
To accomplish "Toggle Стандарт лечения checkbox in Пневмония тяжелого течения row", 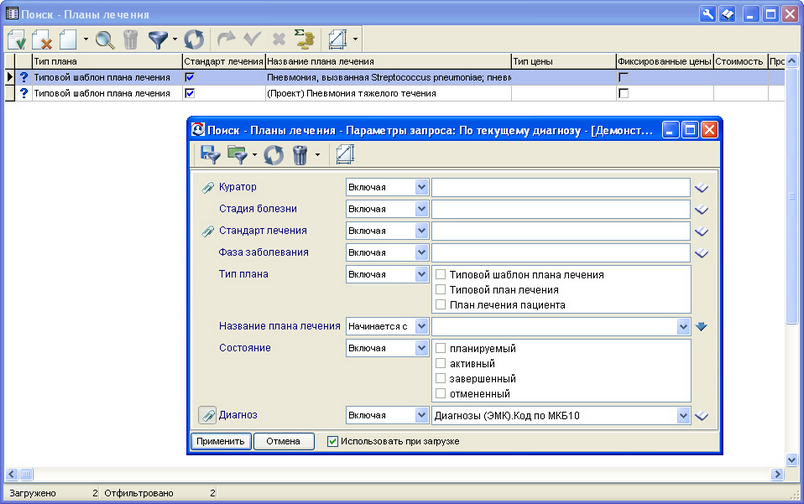I will (190, 93).
